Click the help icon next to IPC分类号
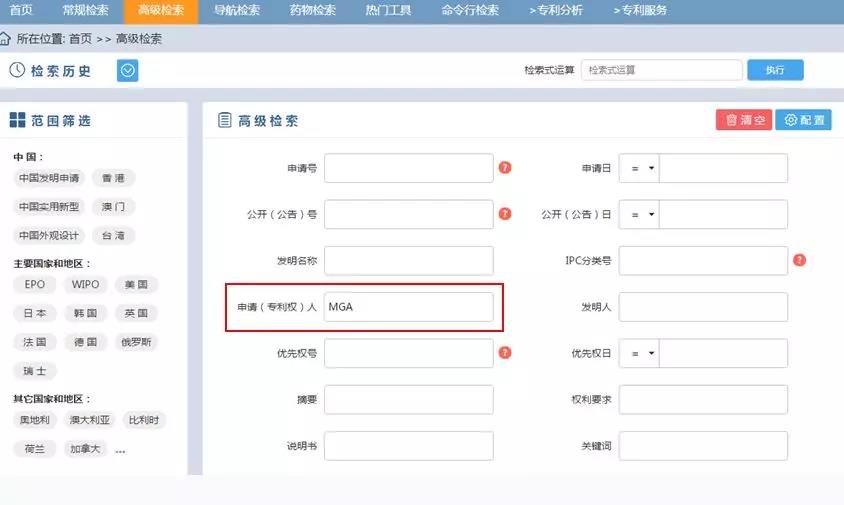This screenshot has width=844, height=505. tap(799, 260)
